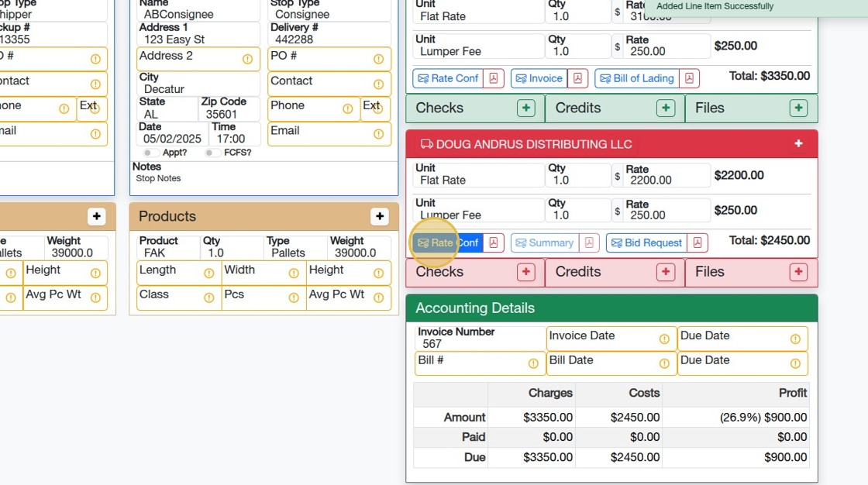Add a new product with plus button

[x=380, y=216]
